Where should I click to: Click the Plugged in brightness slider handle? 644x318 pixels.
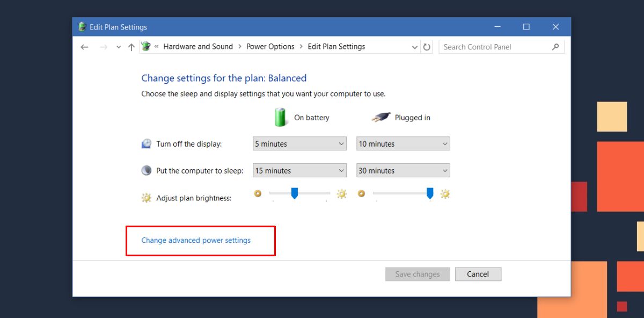[x=430, y=193]
